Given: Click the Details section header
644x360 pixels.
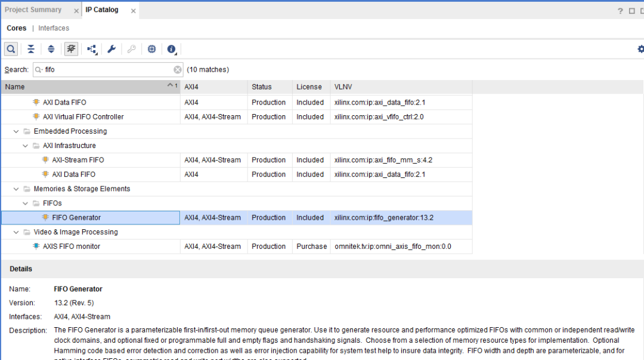Looking at the screenshot, I should click(x=322, y=269).
